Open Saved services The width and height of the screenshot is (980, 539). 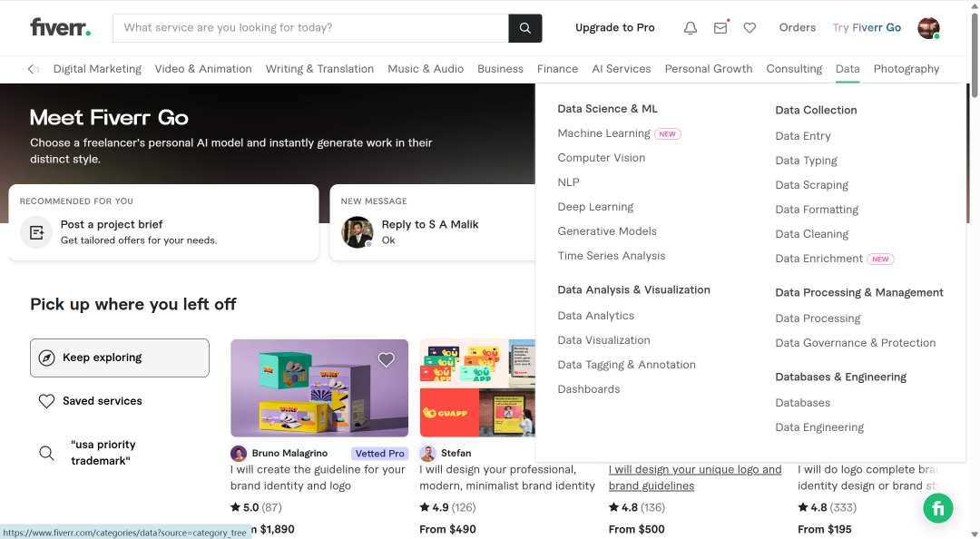coord(102,401)
